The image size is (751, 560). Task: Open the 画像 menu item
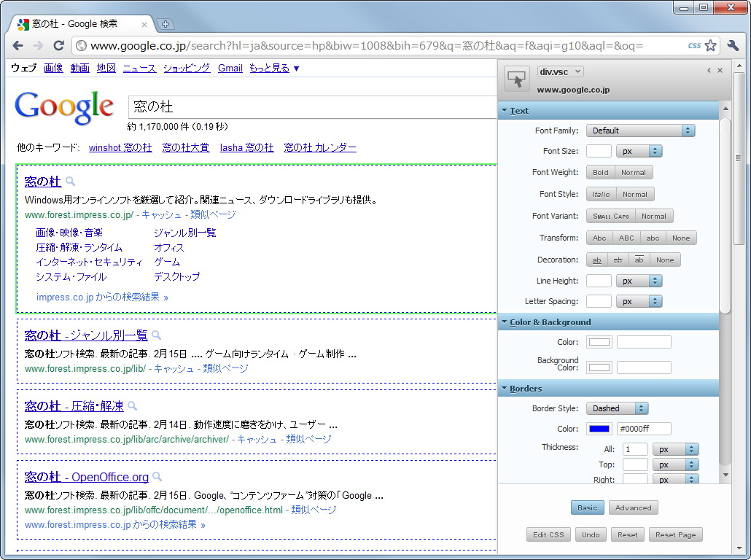[x=53, y=68]
